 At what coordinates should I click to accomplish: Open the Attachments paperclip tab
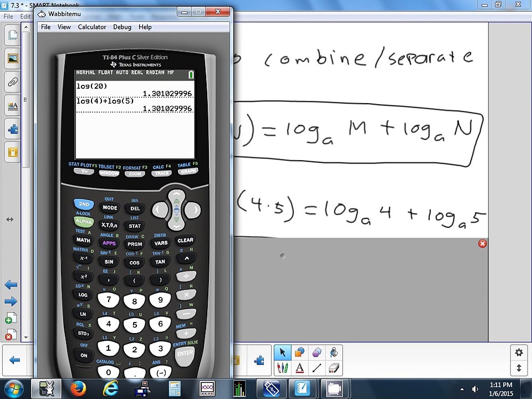click(x=13, y=82)
